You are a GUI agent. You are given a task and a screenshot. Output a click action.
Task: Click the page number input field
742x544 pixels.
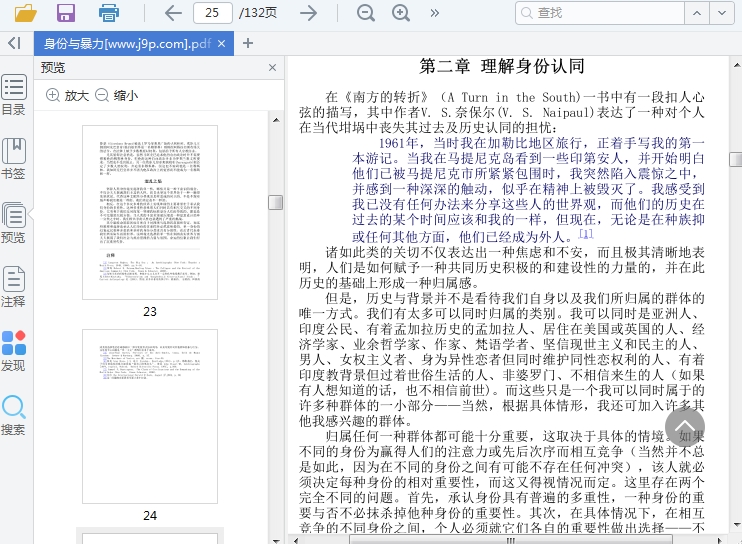point(212,13)
